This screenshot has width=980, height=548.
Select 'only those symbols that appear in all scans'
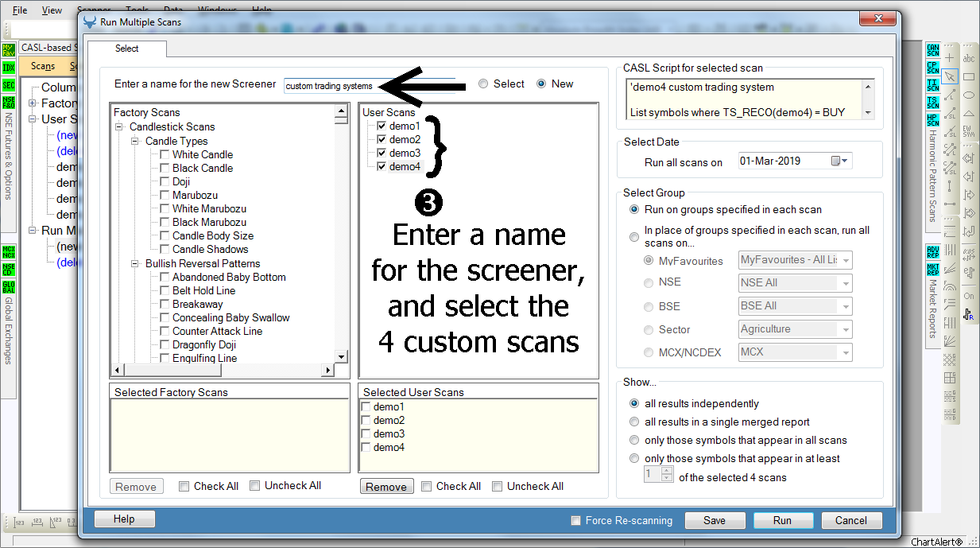click(634, 440)
